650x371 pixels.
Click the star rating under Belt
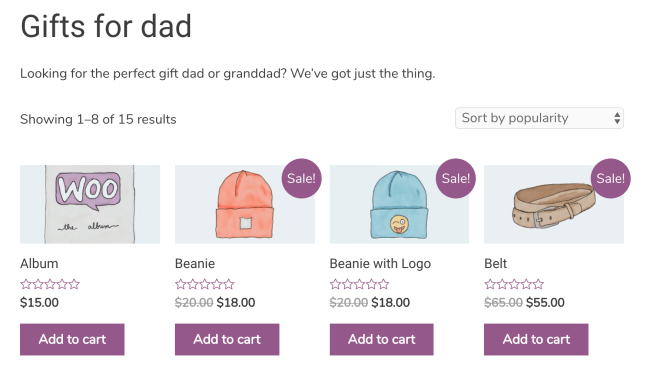click(514, 284)
